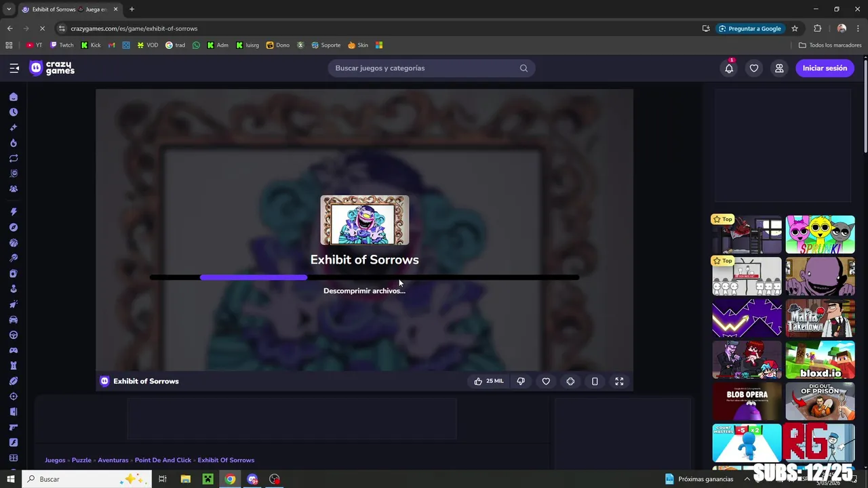Add Exhibit of Sorrows to favorites
The width and height of the screenshot is (868, 488).
pos(546,381)
